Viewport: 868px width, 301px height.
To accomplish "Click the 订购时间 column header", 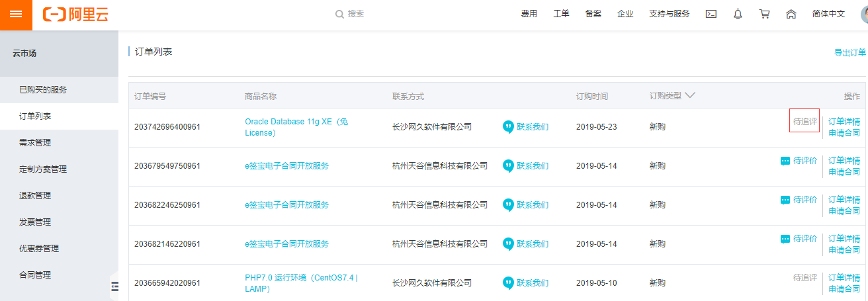I will pos(591,96).
